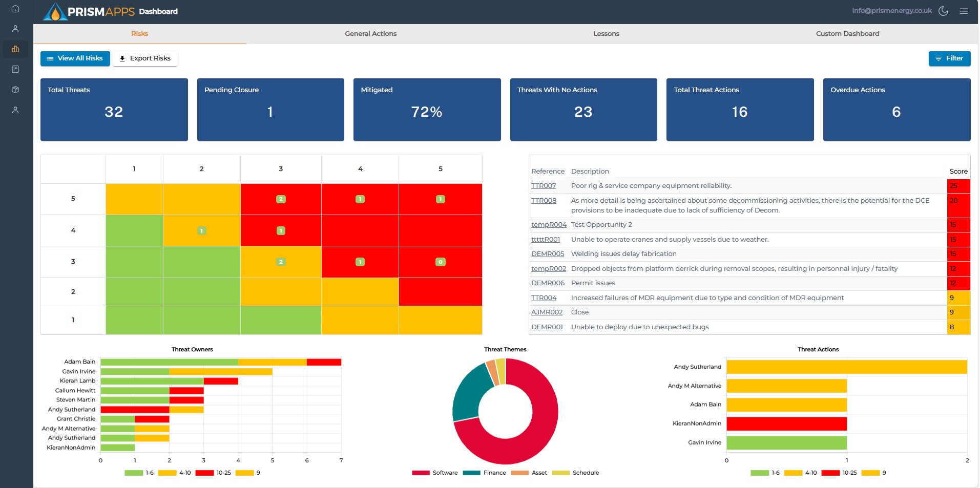Toggle Software series in Threat Themes legend
Screen dimensions: 980x488
pos(435,473)
